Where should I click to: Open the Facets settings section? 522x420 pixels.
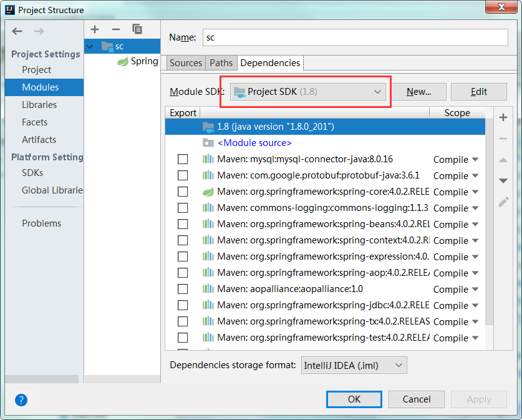click(35, 122)
